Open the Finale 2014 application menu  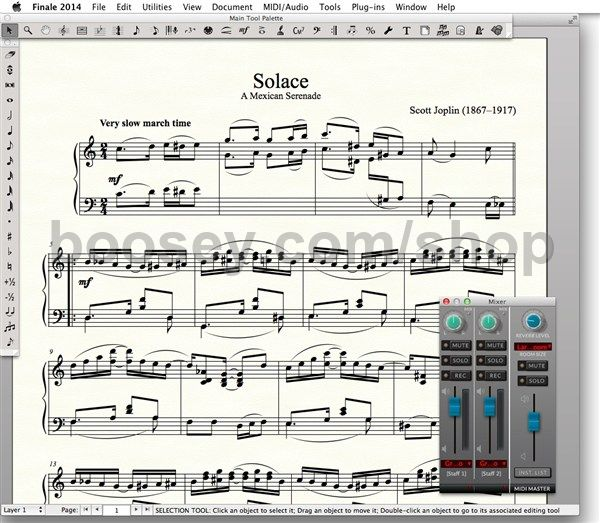pos(57,7)
